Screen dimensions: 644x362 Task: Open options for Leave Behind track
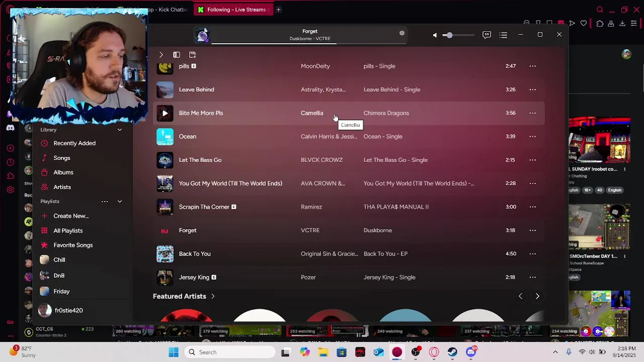(x=532, y=89)
